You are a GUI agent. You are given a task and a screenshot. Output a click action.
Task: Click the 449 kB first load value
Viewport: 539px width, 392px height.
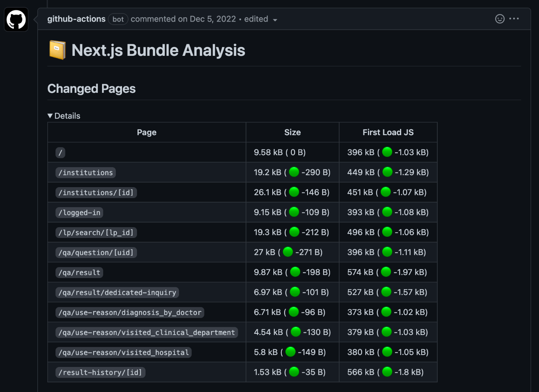(x=361, y=173)
